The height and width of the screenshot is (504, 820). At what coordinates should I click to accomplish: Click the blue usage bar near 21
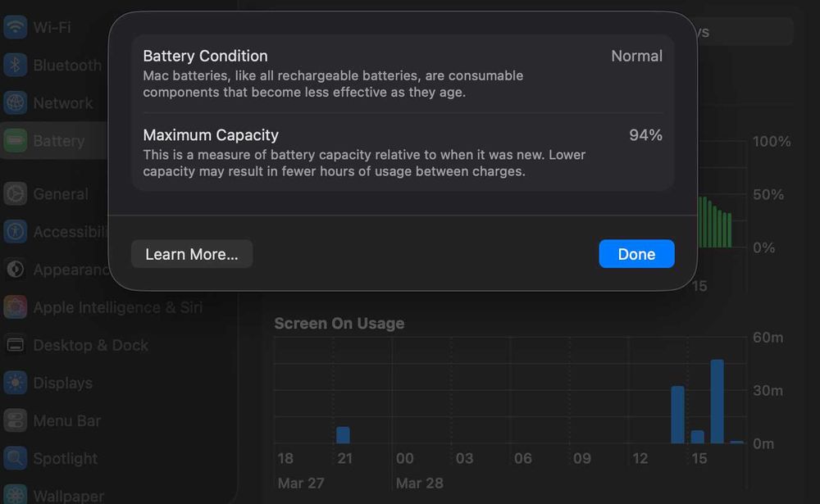[343, 435]
